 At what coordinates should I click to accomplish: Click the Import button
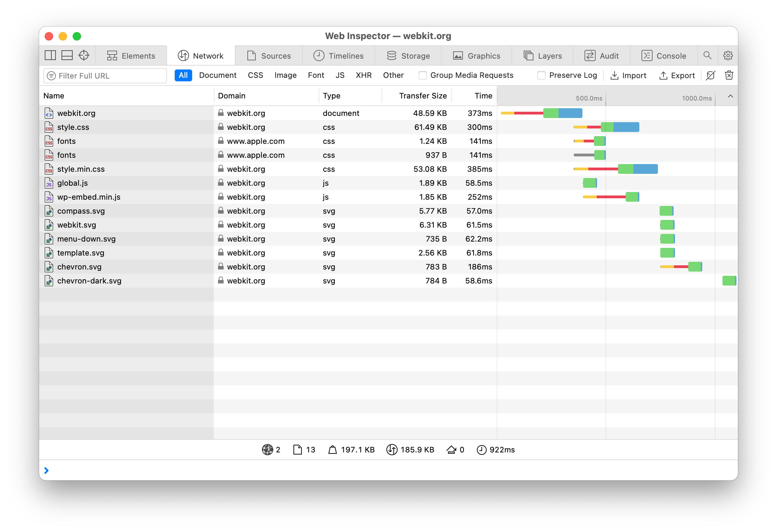(628, 75)
